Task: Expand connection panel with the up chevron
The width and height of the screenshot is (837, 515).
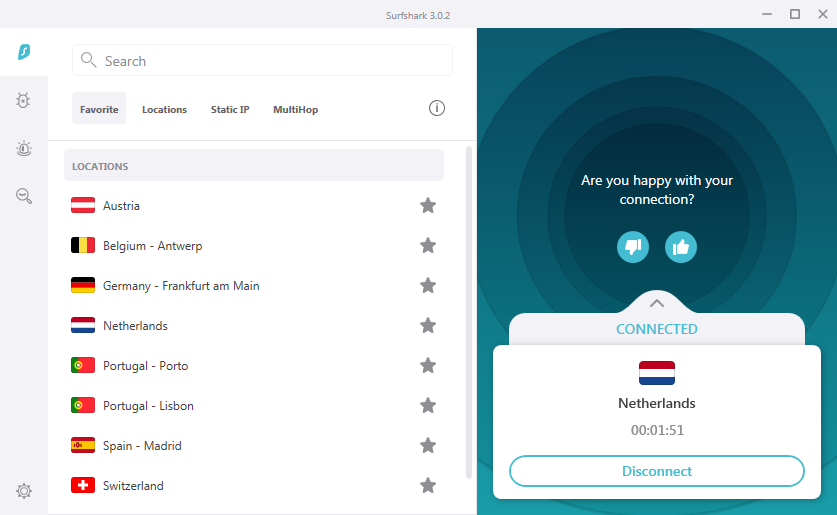Action: (x=657, y=304)
